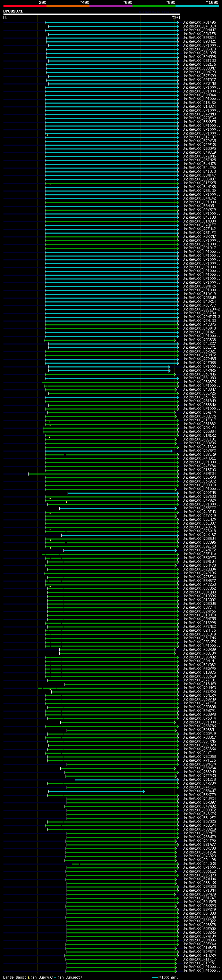The width and height of the screenshot is (222, 980).
Task: Click the UniRef100_P38219 entry
Action: [199, 829]
